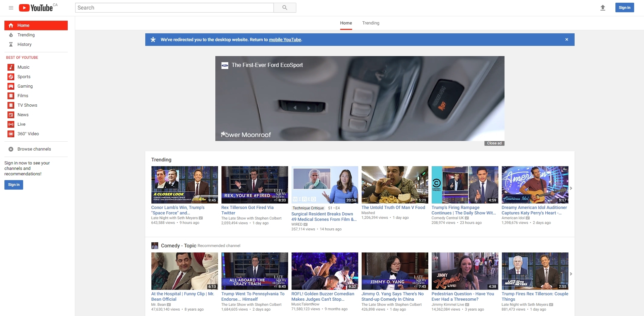The width and height of the screenshot is (644, 316).
Task: Expand Comedy row with right arrow
Action: 571,274
